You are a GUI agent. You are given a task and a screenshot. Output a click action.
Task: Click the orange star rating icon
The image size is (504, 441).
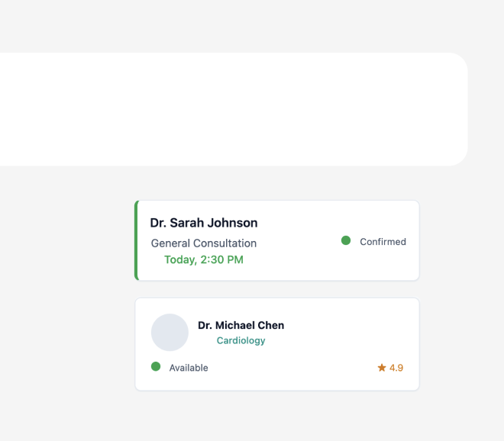382,368
